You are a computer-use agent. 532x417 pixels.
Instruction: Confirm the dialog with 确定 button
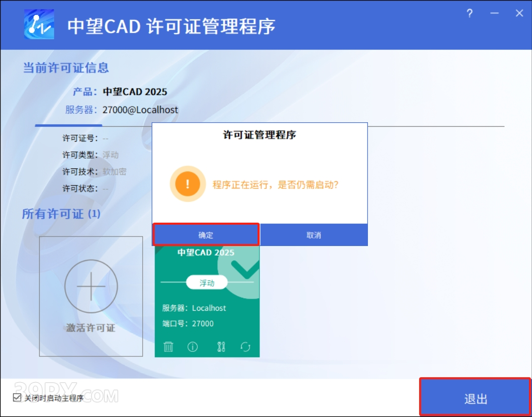(206, 235)
